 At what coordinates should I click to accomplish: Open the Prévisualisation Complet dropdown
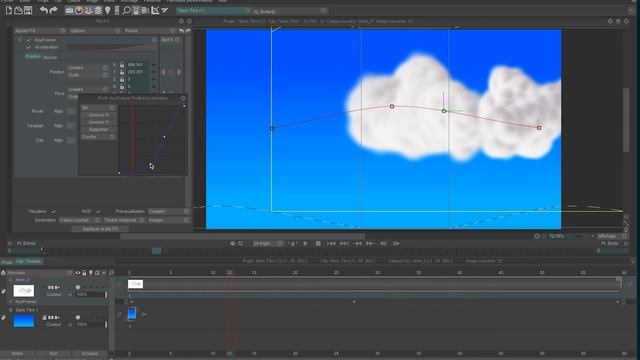(168, 211)
